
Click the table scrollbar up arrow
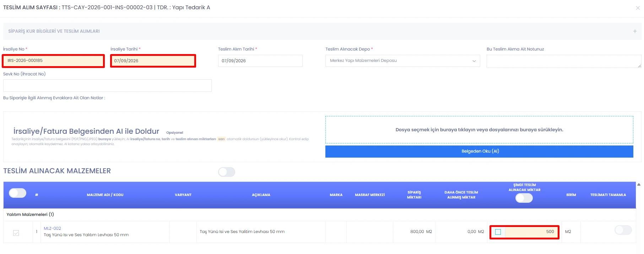pos(639,185)
